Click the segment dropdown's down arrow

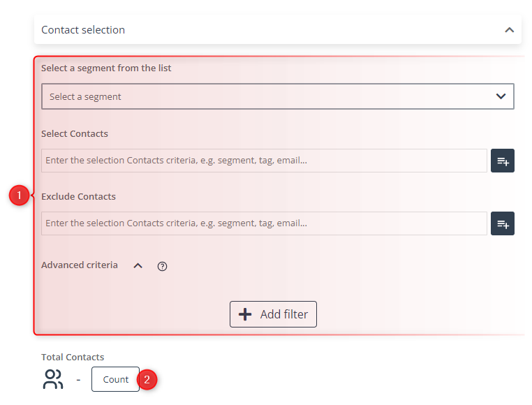click(x=501, y=96)
